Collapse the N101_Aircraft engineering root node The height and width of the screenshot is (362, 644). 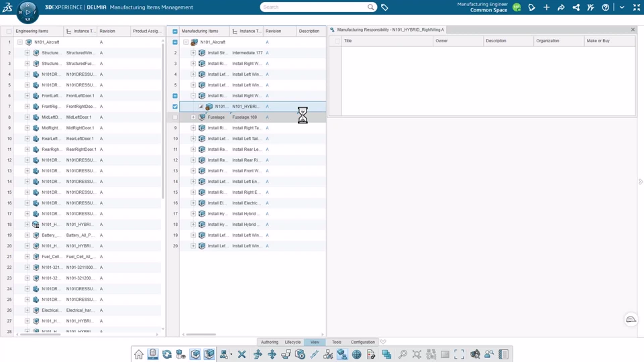pos(19,42)
